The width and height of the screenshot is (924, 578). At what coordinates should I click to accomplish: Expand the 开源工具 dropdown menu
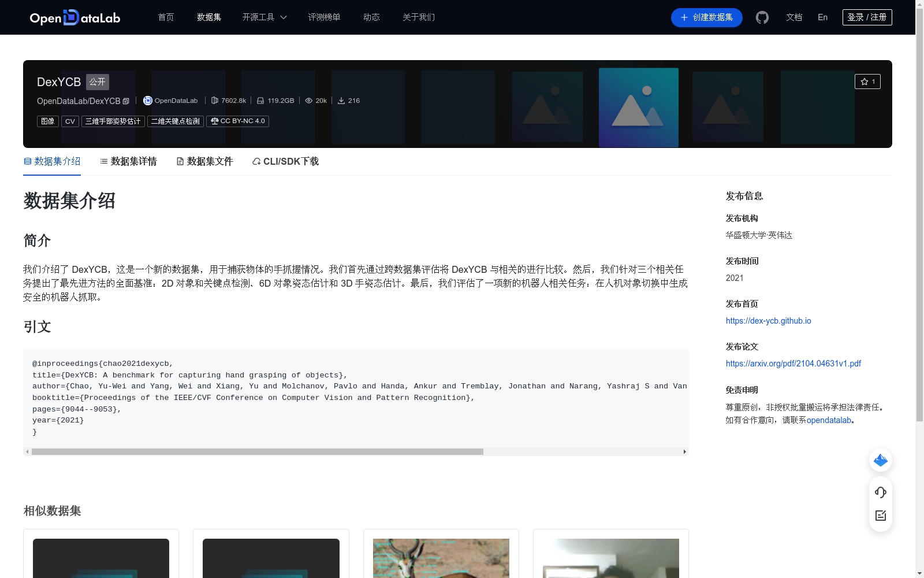pyautogui.click(x=264, y=17)
